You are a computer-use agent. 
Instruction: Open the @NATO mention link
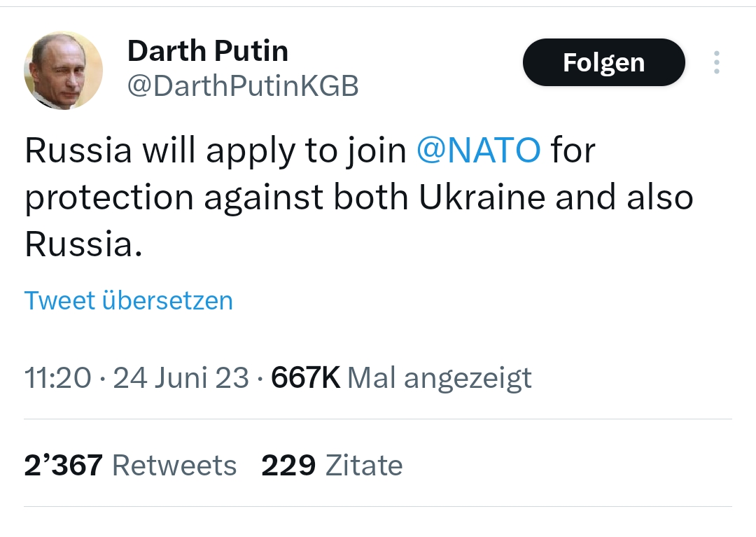(478, 149)
